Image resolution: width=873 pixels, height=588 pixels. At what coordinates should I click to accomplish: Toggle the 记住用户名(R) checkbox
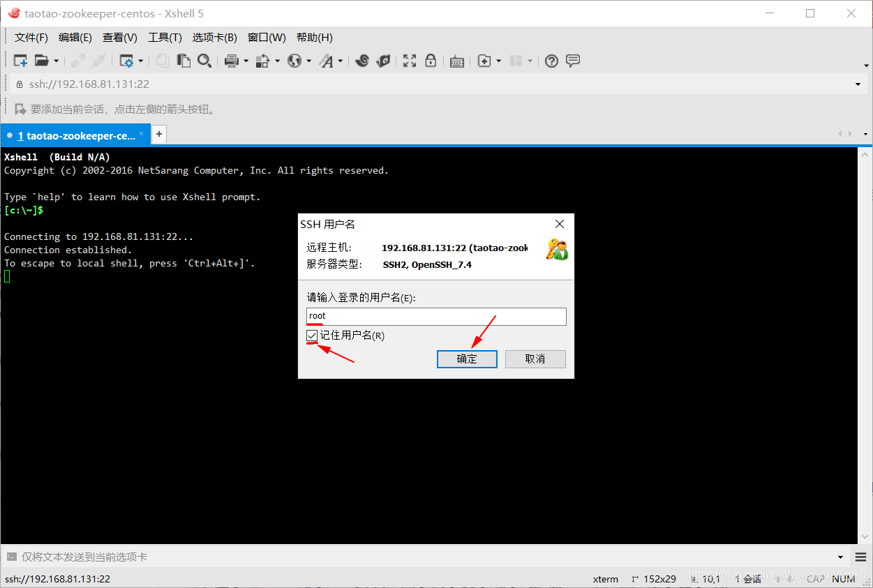[x=312, y=336]
